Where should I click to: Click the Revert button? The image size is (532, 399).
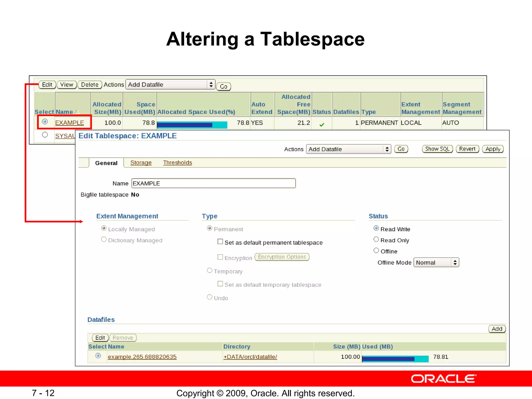tap(467, 149)
